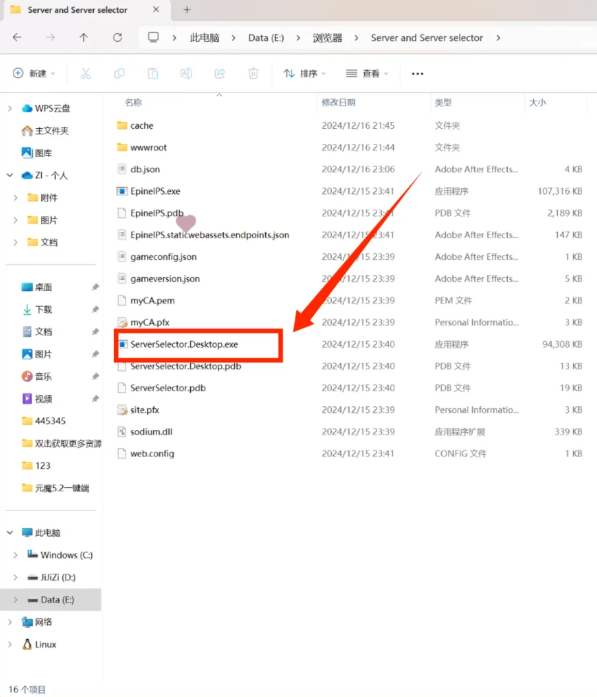Image resolution: width=597 pixels, height=697 pixels.
Task: Select the cache folder
Action: [142, 125]
